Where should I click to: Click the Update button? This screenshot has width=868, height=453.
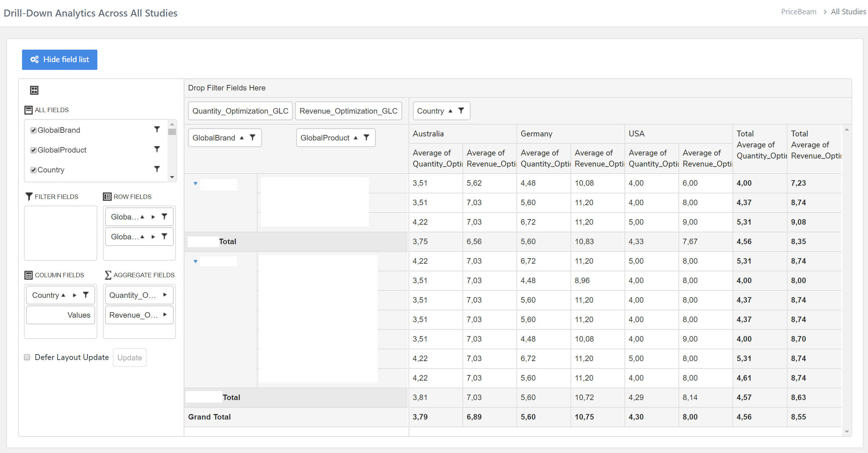(x=130, y=358)
